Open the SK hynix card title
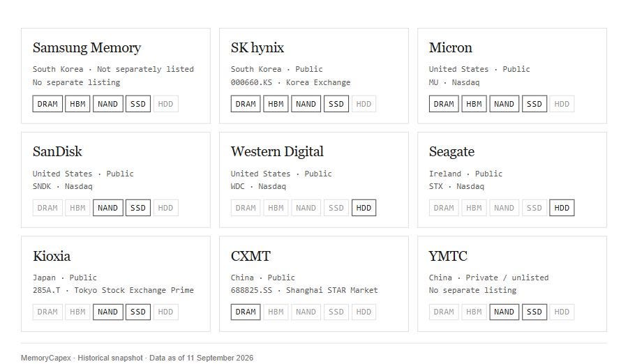 tap(257, 47)
